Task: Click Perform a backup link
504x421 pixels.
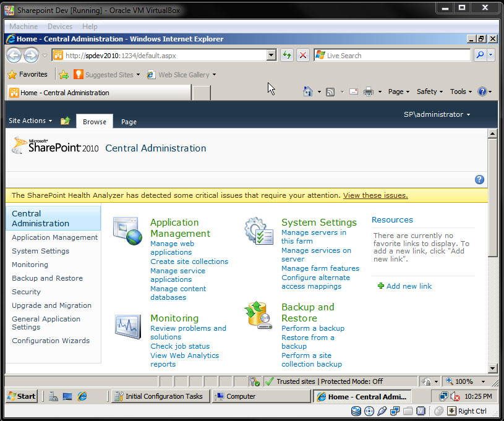Action: [313, 328]
